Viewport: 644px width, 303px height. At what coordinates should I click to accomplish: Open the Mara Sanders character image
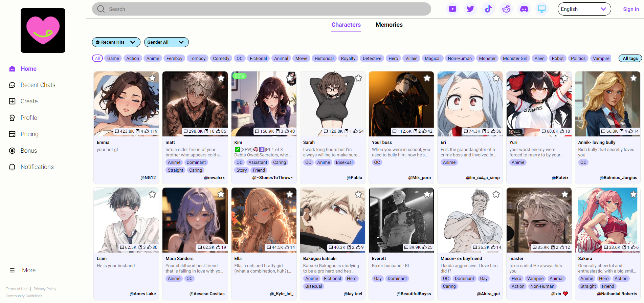195,220
